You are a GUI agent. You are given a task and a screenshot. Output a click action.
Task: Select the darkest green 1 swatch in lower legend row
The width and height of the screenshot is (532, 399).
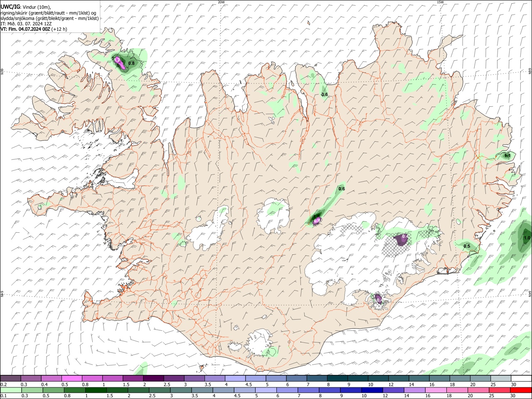click(x=96, y=390)
